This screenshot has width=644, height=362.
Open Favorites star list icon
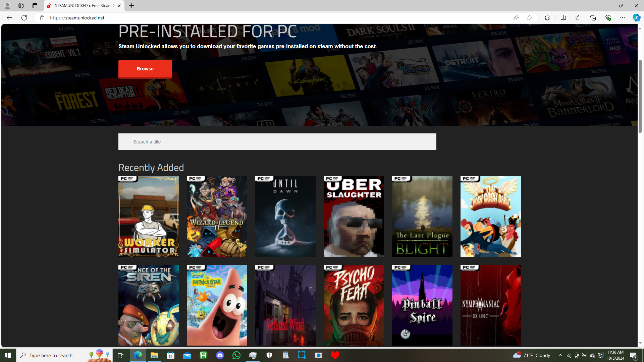(x=578, y=18)
